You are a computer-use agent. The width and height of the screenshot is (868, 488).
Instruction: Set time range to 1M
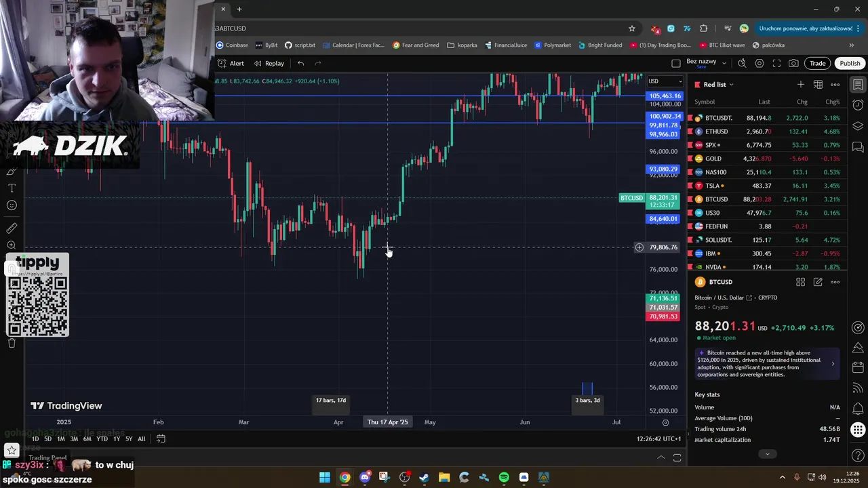pos(60,439)
